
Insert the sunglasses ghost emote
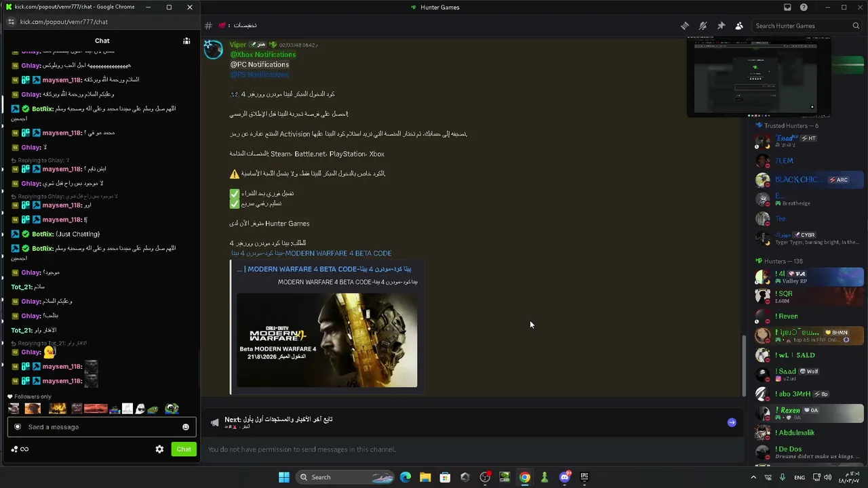pyautogui.click(x=140, y=409)
